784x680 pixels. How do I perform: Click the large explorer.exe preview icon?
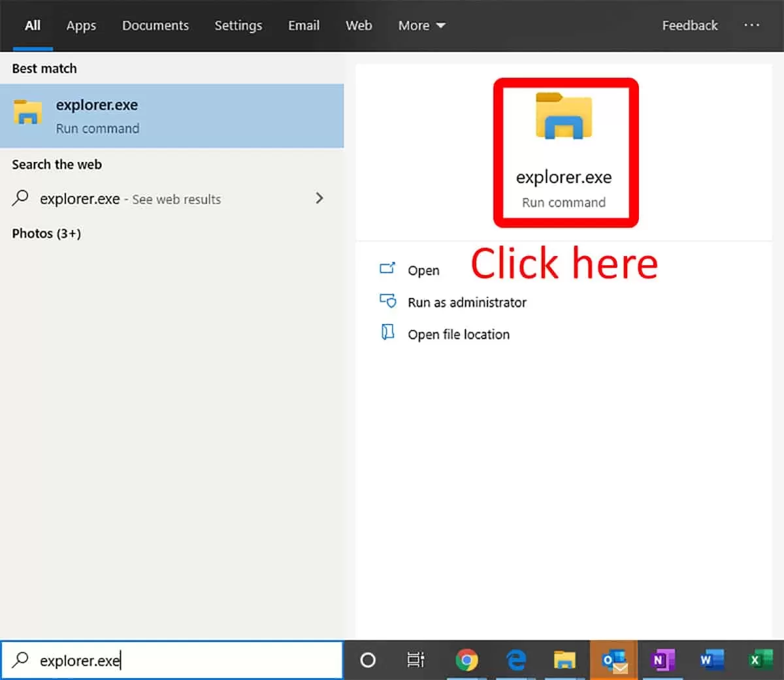tap(564, 116)
